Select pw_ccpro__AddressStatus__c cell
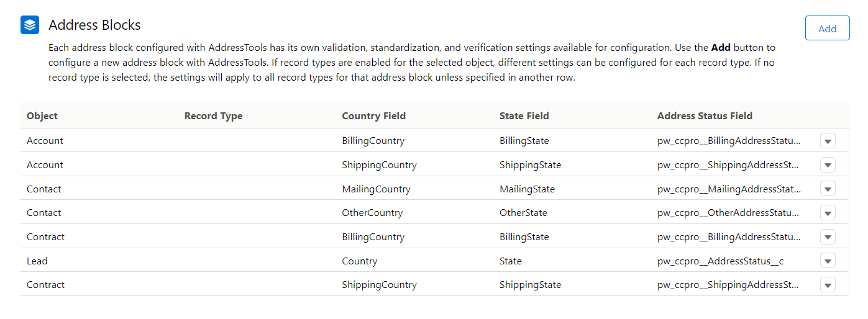868x319 pixels. point(720,261)
